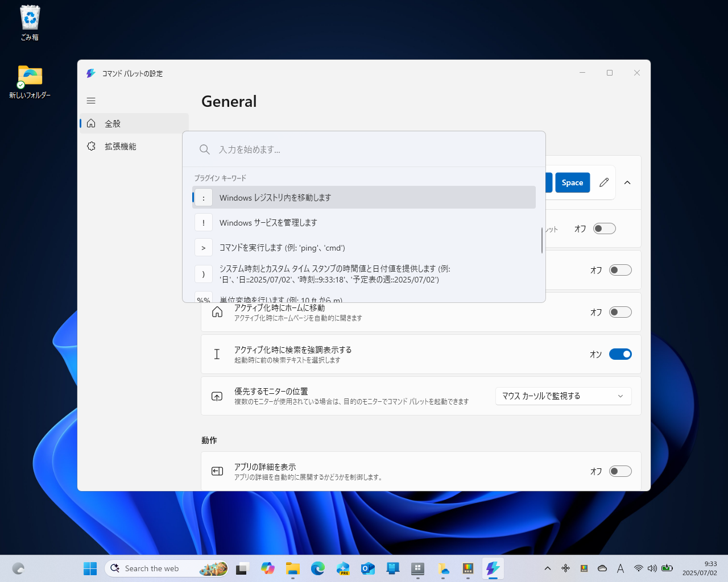Select the 新しいフォルダー desktop folder
This screenshot has width=728, height=582.
pos(30,82)
